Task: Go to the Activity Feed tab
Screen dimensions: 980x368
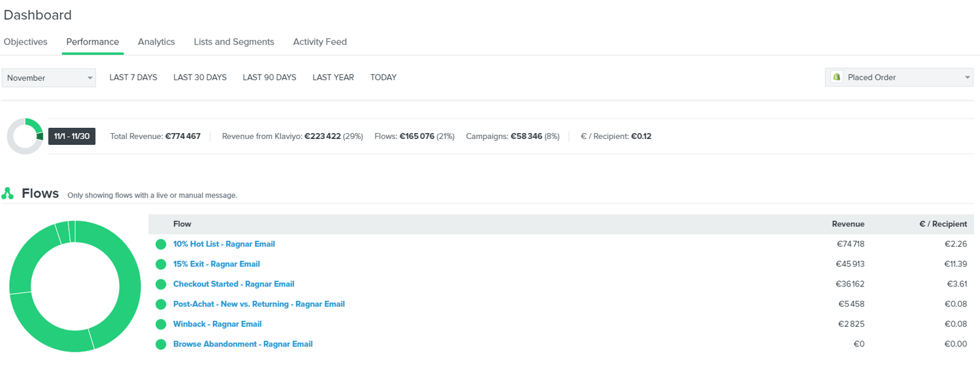Action: pos(319,42)
